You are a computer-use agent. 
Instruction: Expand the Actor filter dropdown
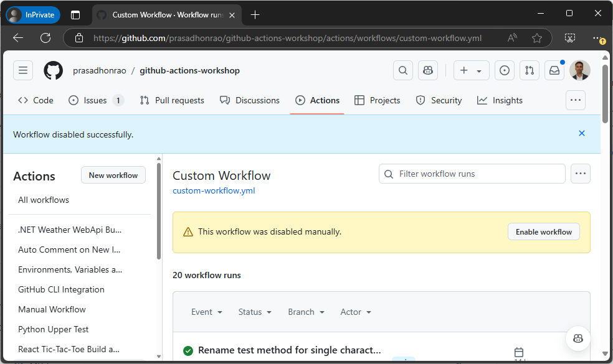pos(356,312)
